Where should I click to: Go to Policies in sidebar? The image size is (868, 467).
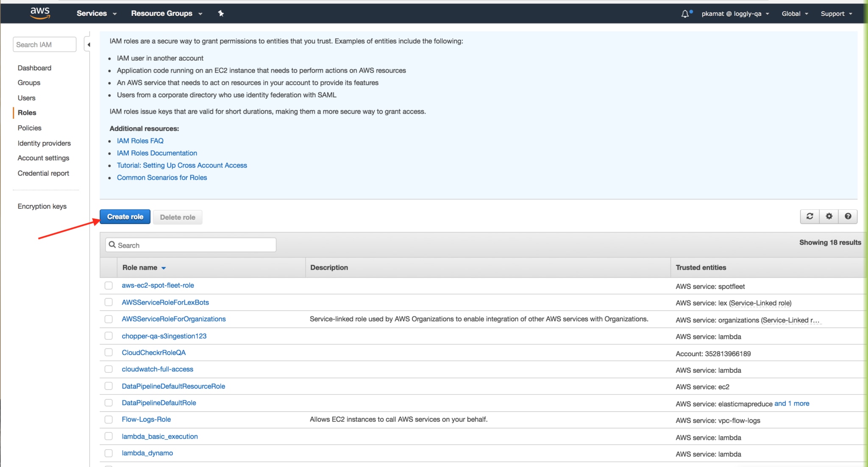point(29,128)
